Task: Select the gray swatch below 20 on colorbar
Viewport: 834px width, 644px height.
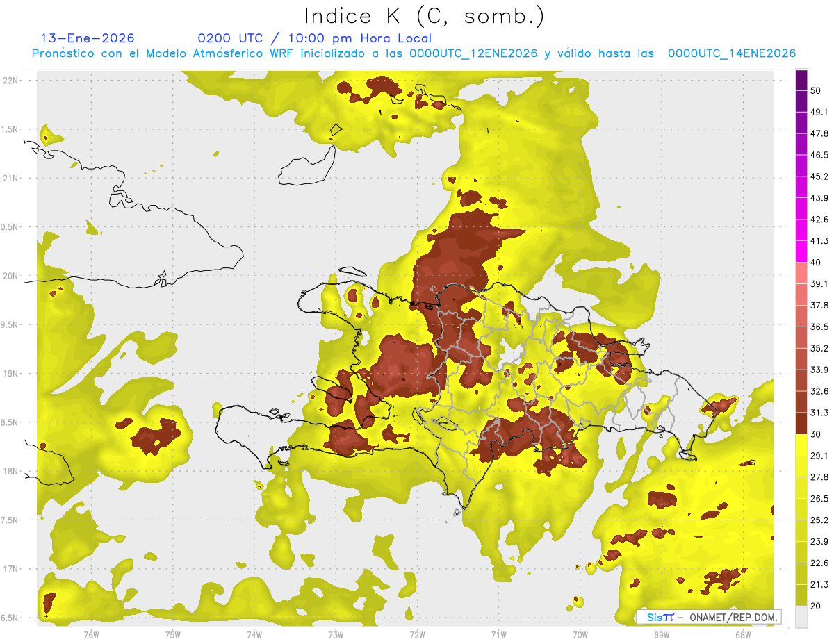Action: (801, 617)
